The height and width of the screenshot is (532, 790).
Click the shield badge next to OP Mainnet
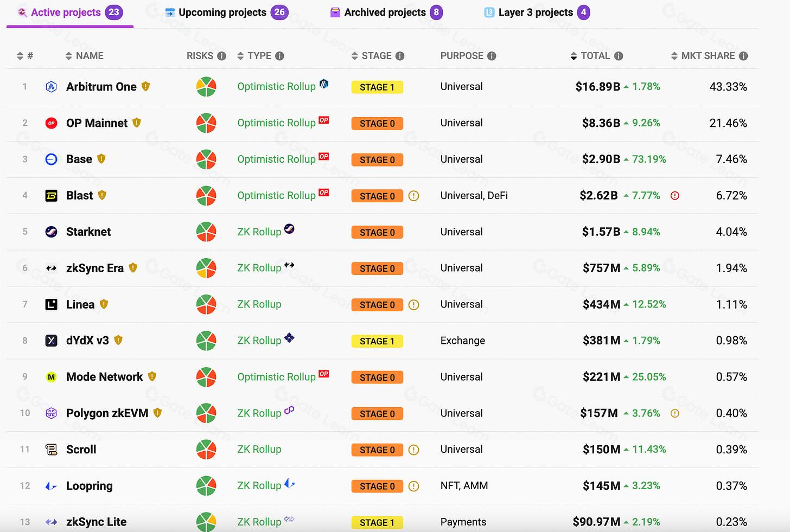[137, 123]
